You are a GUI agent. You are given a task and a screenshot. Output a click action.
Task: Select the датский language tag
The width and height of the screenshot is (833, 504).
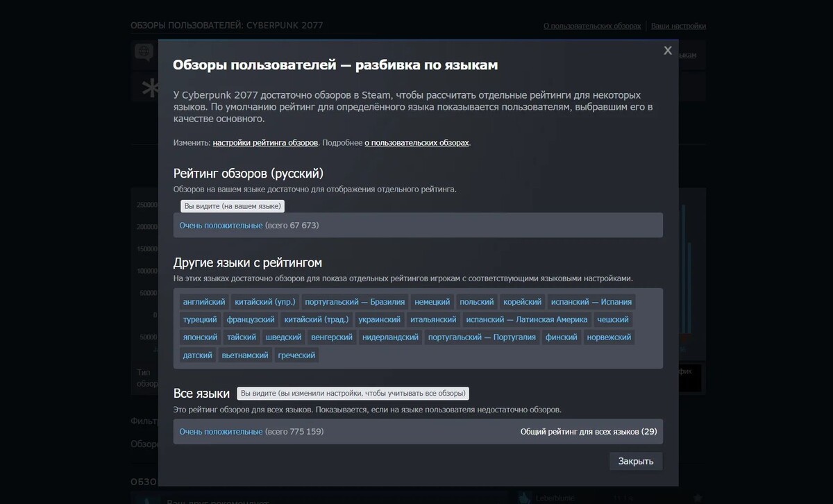pos(198,355)
